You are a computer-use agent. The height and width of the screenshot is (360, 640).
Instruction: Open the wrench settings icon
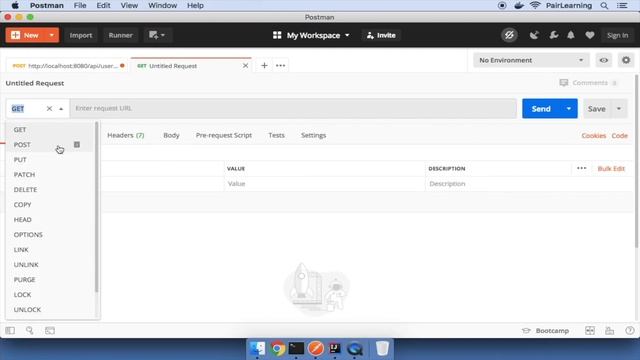(553, 36)
